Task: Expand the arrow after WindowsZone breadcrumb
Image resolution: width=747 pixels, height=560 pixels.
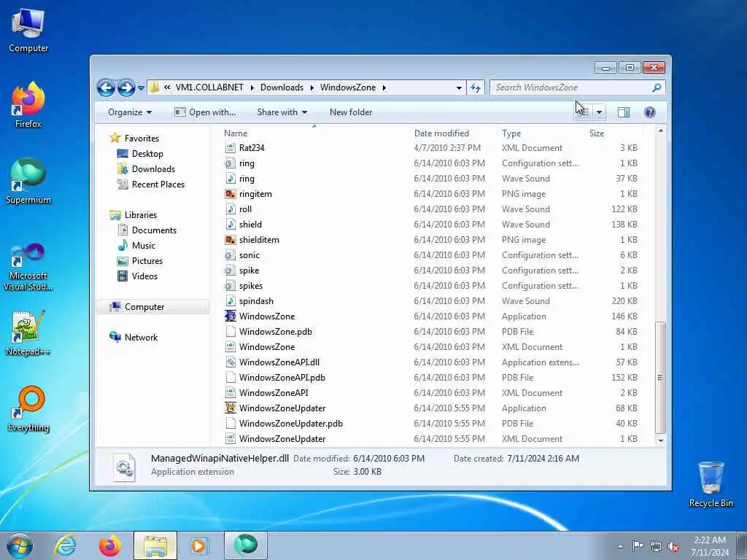Action: 384,87
